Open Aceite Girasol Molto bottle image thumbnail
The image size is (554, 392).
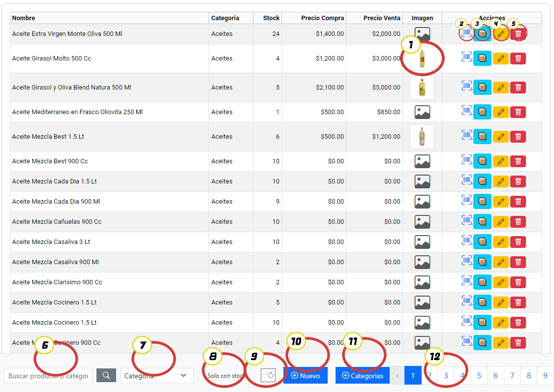[x=422, y=59]
